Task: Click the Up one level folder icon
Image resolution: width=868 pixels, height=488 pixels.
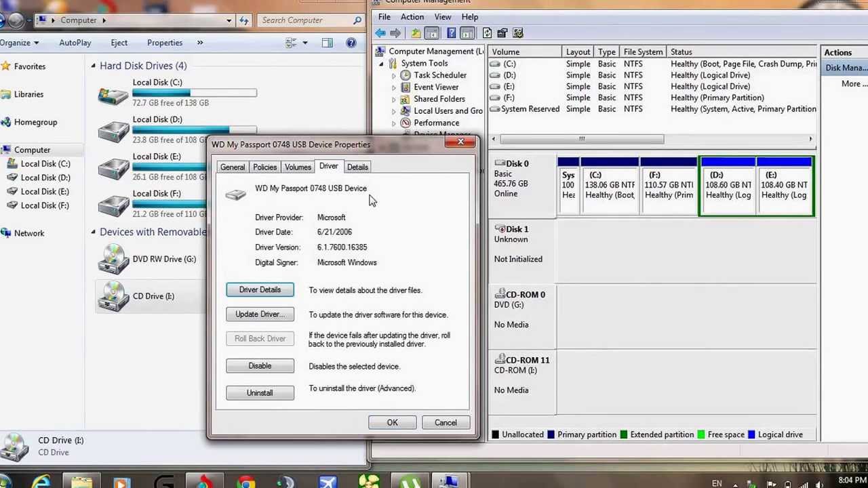Action: pos(416,33)
